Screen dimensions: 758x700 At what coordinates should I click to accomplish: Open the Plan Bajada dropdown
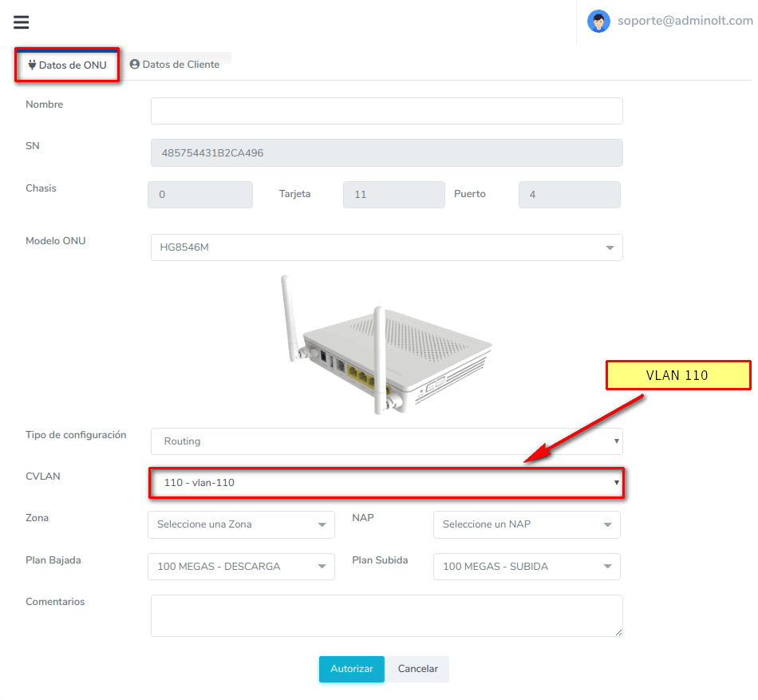pyautogui.click(x=241, y=567)
